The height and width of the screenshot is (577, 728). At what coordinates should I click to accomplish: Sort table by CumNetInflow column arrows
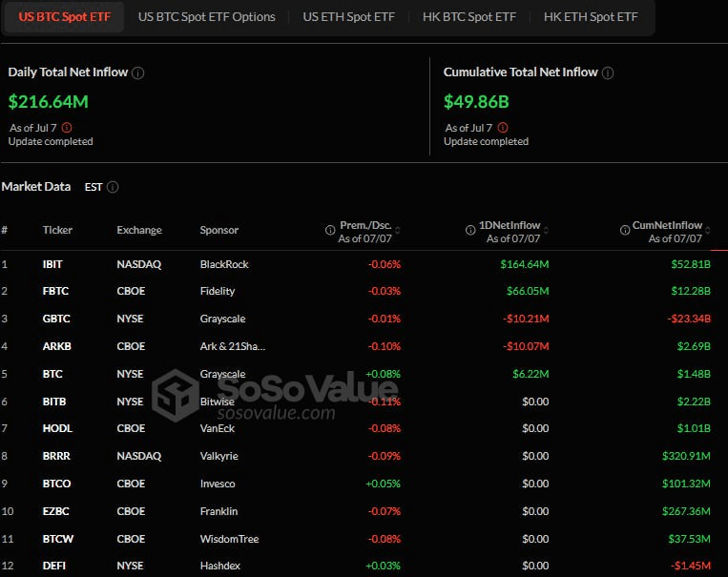708,230
